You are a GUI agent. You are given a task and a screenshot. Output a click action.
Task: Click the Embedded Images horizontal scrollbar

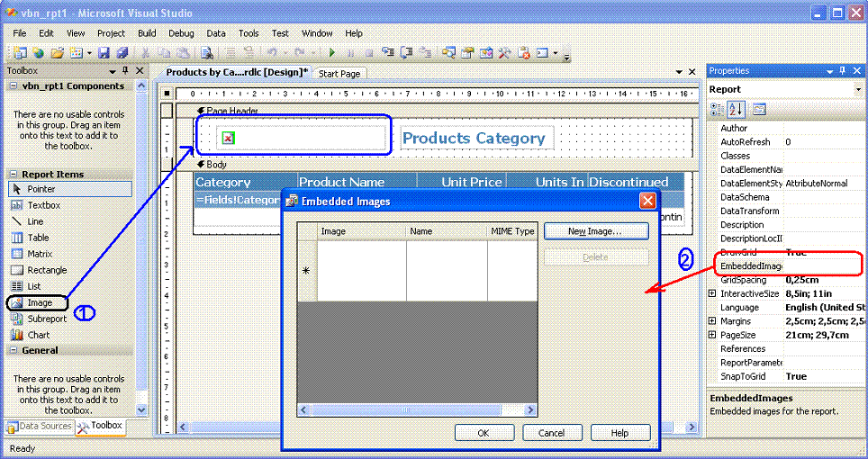(x=417, y=410)
